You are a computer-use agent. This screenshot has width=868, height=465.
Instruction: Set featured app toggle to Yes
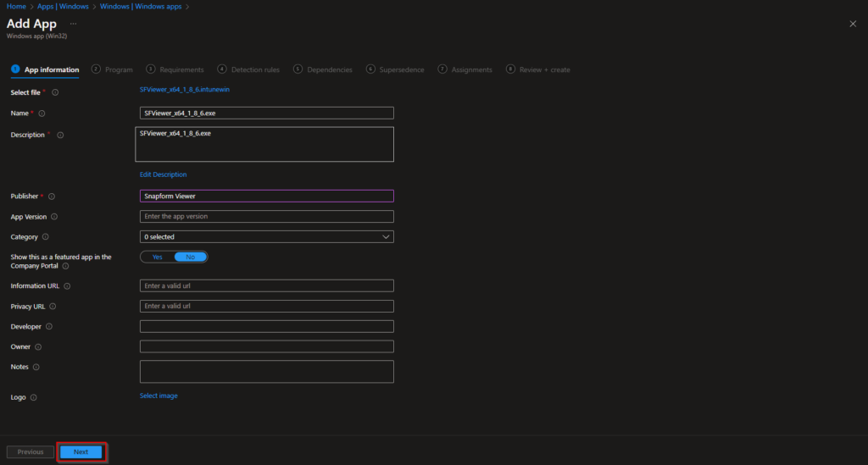pos(157,257)
